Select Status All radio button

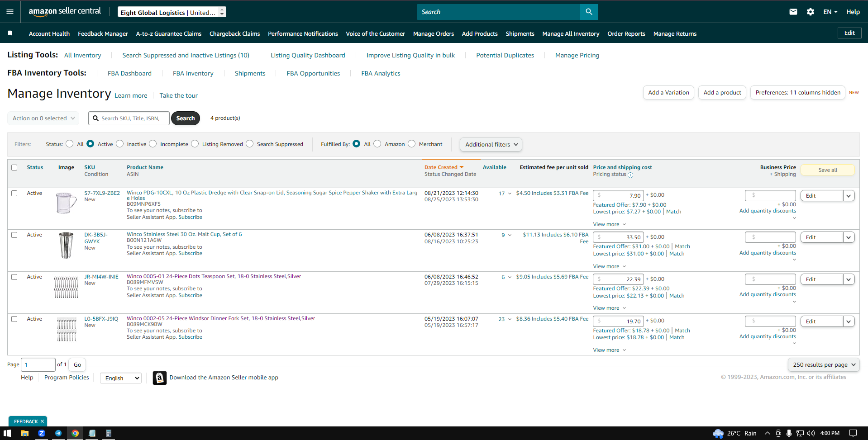(69, 144)
